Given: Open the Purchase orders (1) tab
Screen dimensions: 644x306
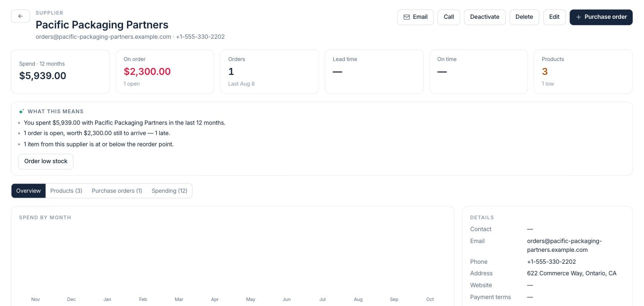Looking at the screenshot, I should 117,191.
